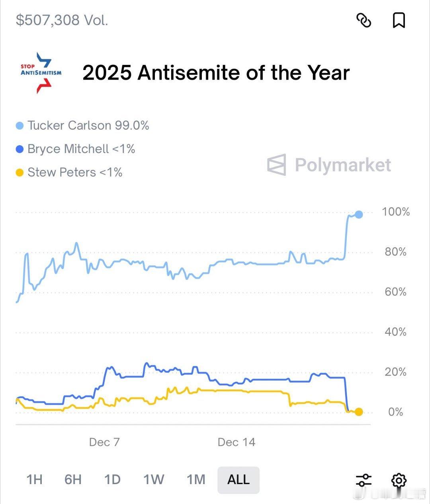Select the 6H time range
This screenshot has height=504, width=430.
(x=73, y=480)
